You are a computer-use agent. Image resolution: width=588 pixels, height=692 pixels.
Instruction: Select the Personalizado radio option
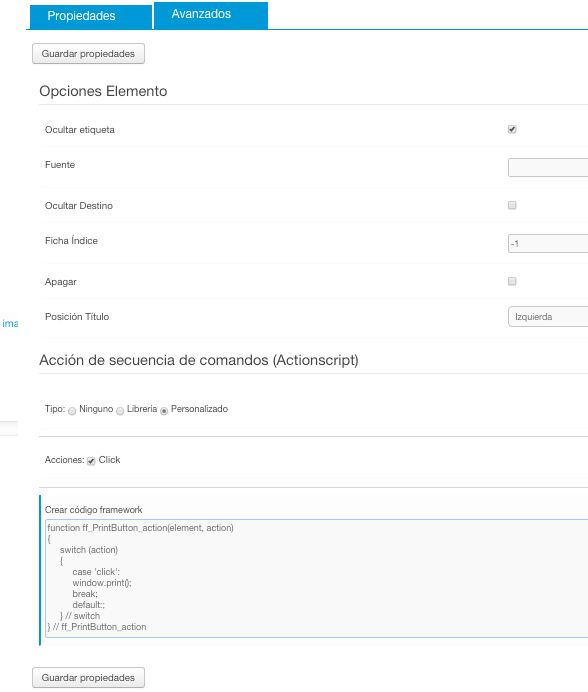click(x=164, y=411)
